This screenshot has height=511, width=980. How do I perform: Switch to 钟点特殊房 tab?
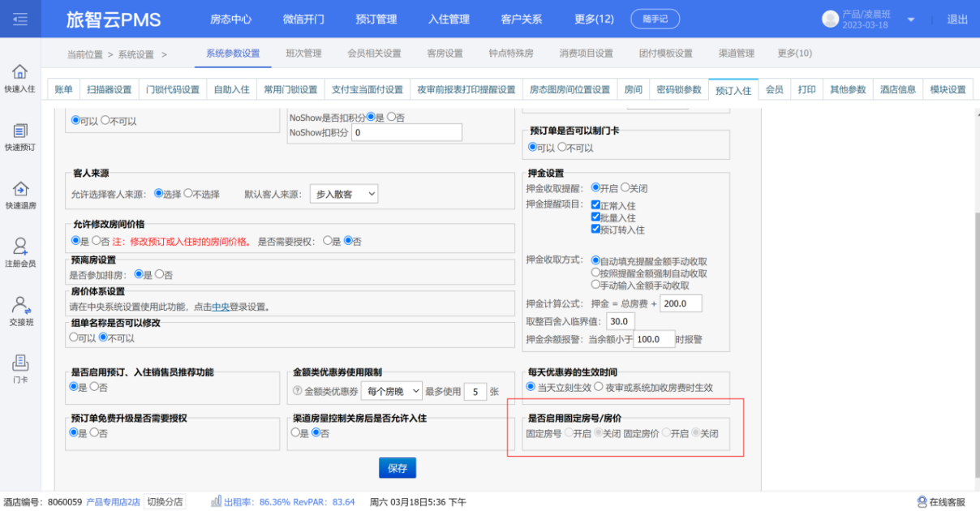[x=511, y=54]
